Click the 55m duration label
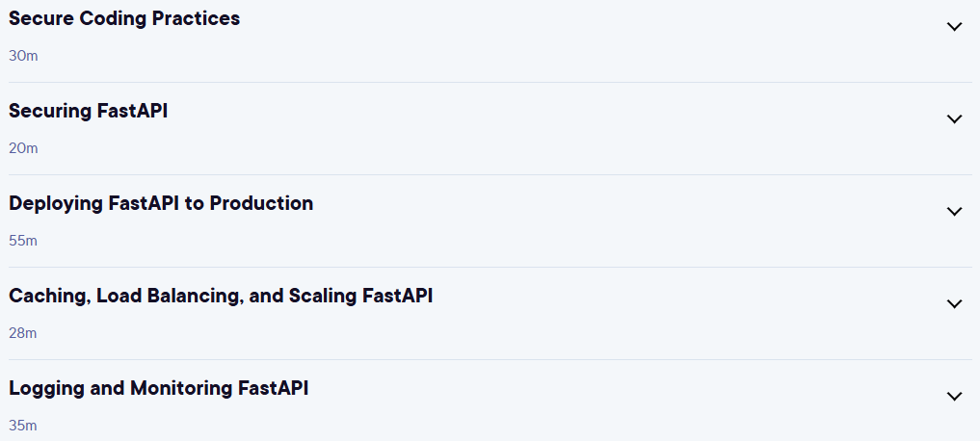 click(23, 241)
